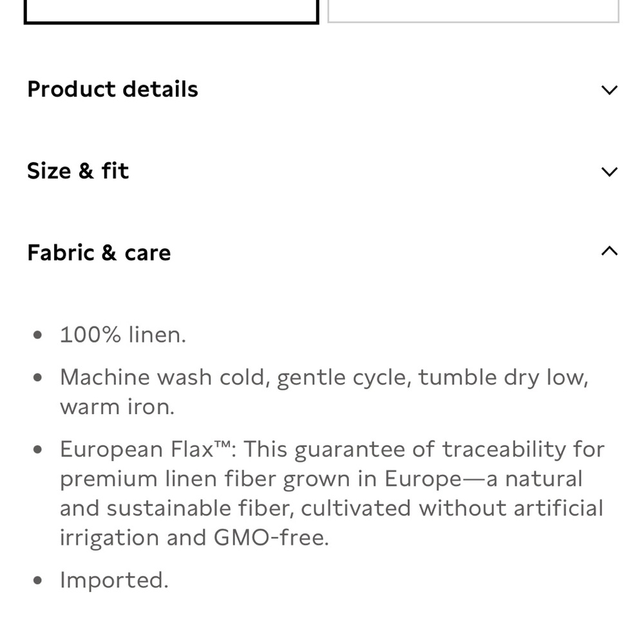The width and height of the screenshot is (644, 644).
Task: Click the warm iron text line
Action: (117, 407)
